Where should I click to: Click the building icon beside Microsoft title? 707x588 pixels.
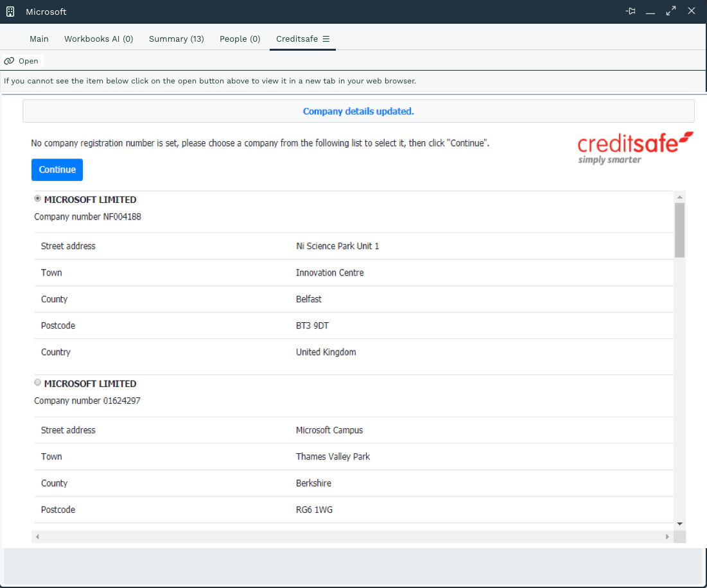click(x=10, y=12)
